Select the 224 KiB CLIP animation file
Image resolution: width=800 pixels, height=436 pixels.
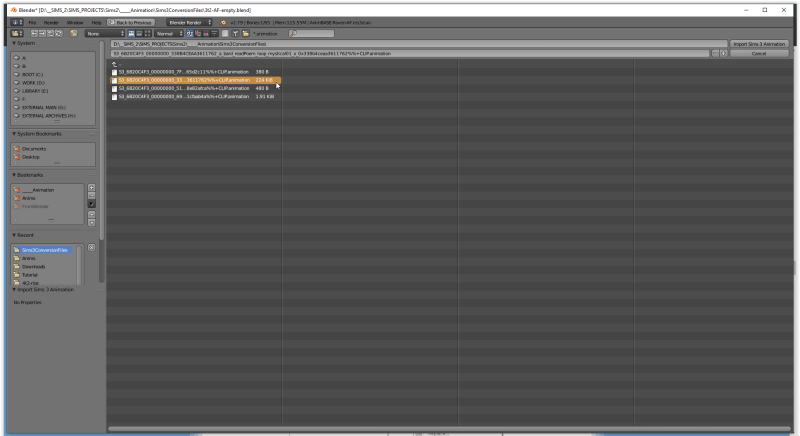point(190,80)
